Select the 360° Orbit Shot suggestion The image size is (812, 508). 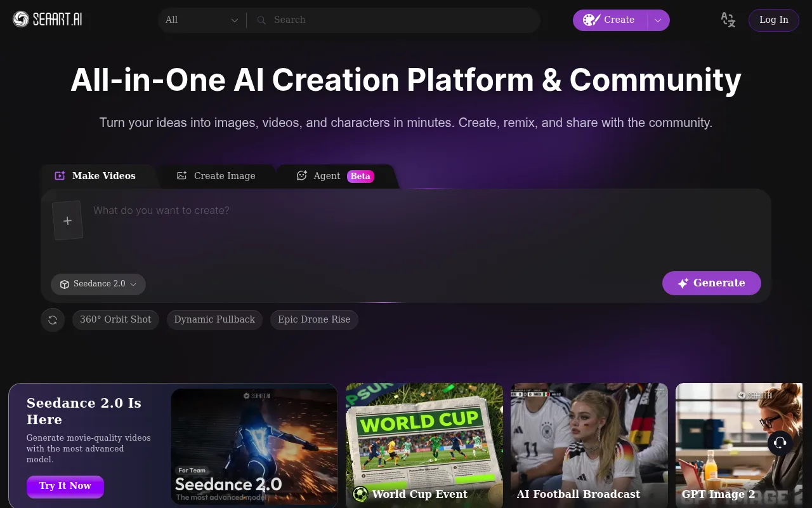[115, 319]
